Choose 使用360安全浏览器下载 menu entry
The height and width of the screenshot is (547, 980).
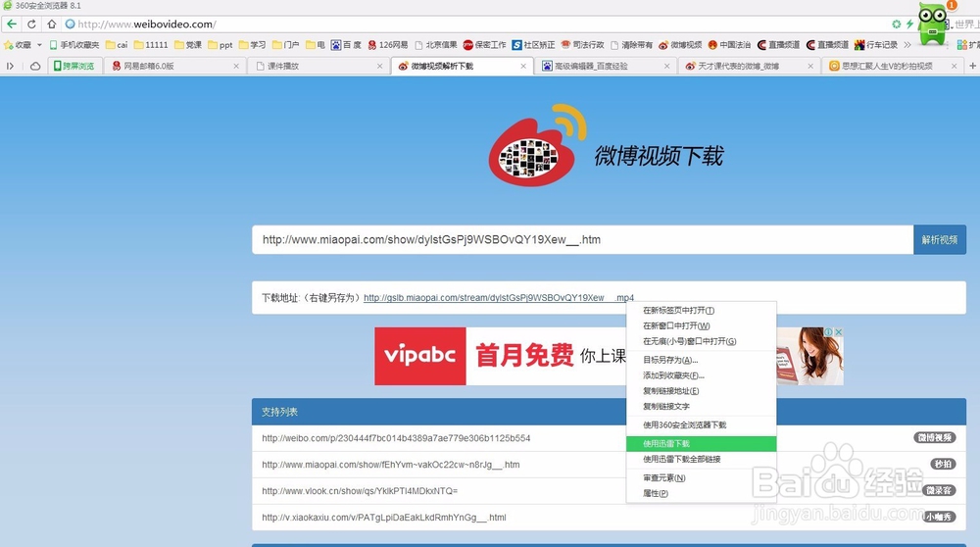point(702,425)
